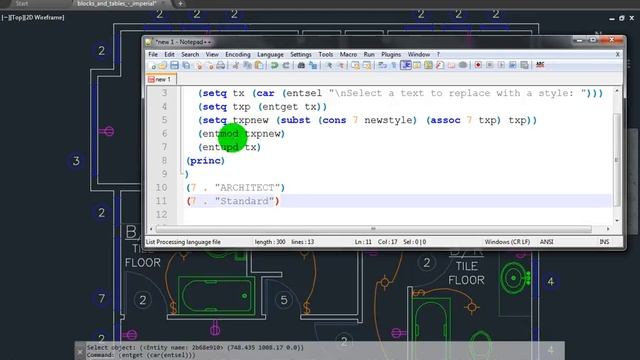Click the Synchronize Horizontal Scrolling icon

pyautogui.click(x=367, y=65)
